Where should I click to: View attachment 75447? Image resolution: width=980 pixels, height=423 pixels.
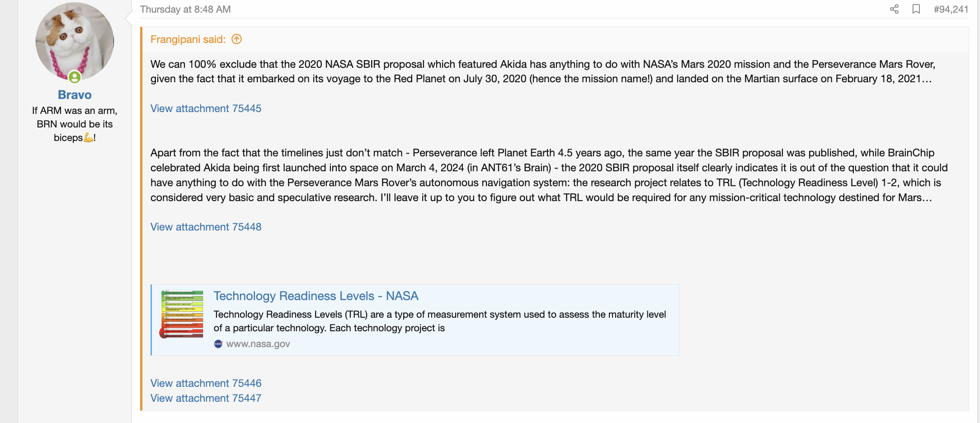point(206,398)
